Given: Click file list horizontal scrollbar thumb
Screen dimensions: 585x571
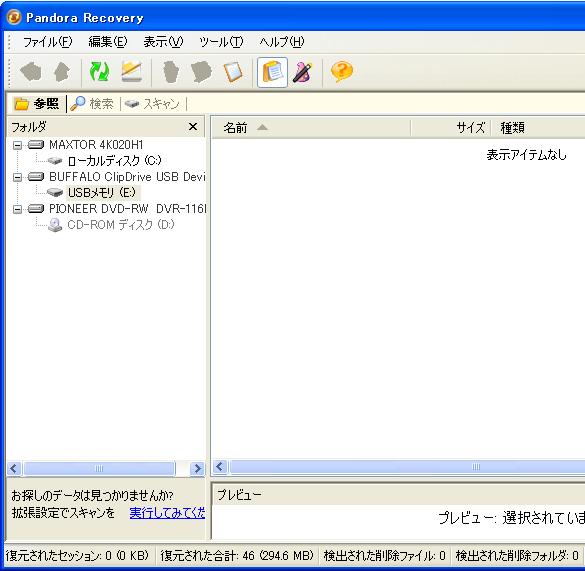Looking at the screenshot, I should [x=407, y=467].
